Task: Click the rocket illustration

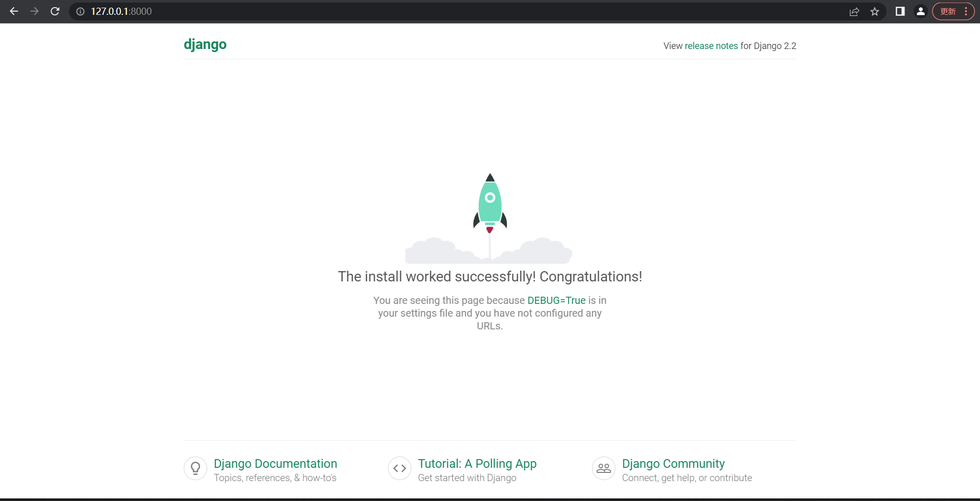Action: (x=489, y=218)
